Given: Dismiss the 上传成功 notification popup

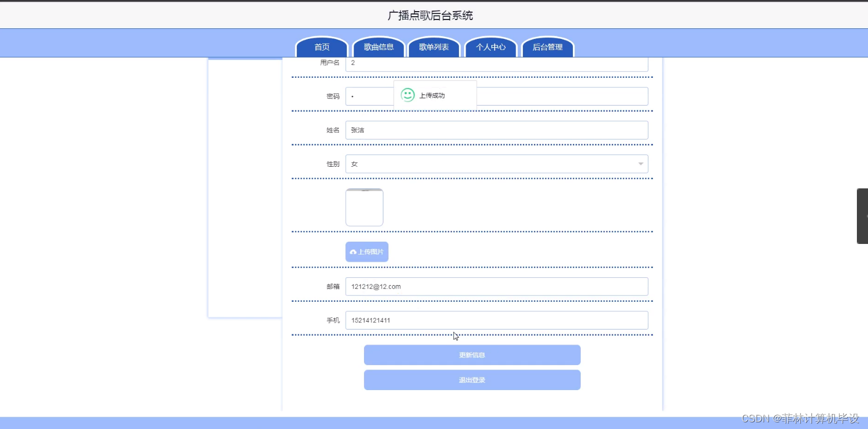Looking at the screenshot, I should [435, 95].
